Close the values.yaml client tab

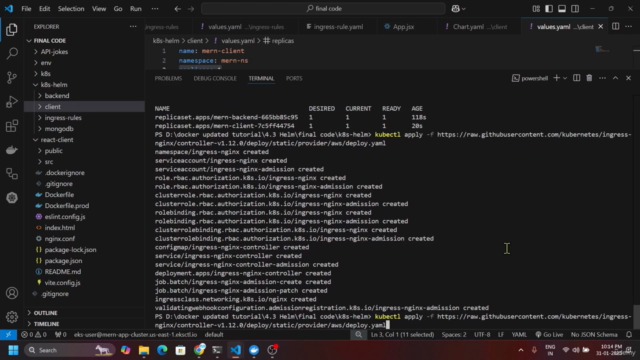pyautogui.click(x=600, y=27)
